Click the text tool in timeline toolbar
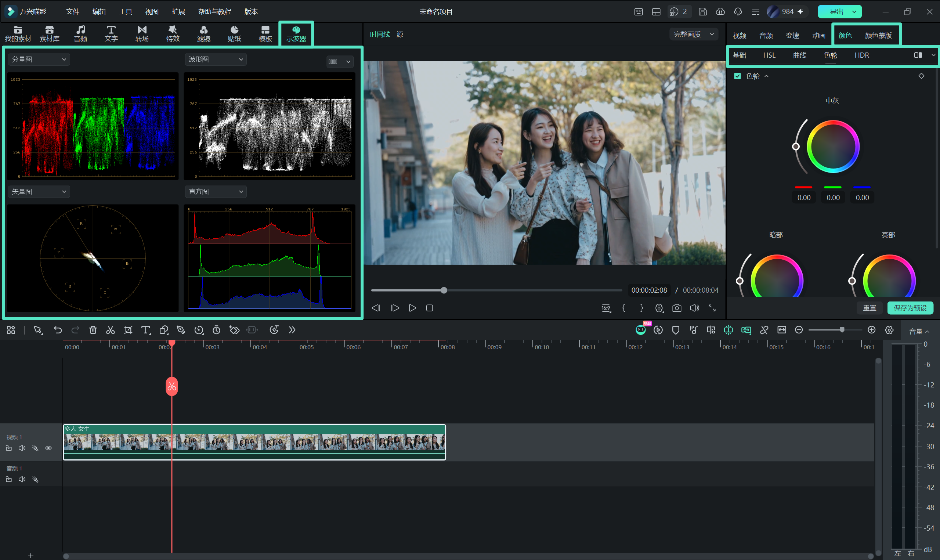Viewport: 940px width, 560px height. tap(146, 330)
